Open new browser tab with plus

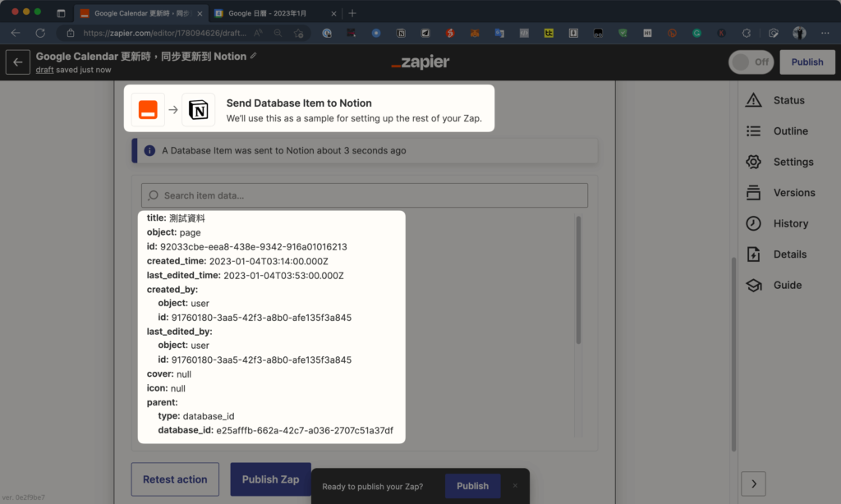pos(352,13)
